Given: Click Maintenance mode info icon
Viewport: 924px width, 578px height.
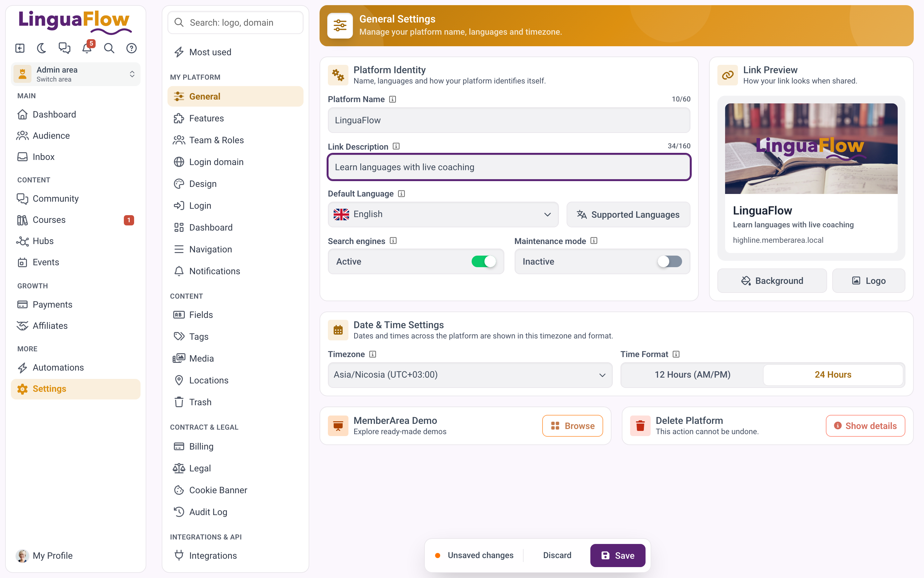Looking at the screenshot, I should click(594, 241).
